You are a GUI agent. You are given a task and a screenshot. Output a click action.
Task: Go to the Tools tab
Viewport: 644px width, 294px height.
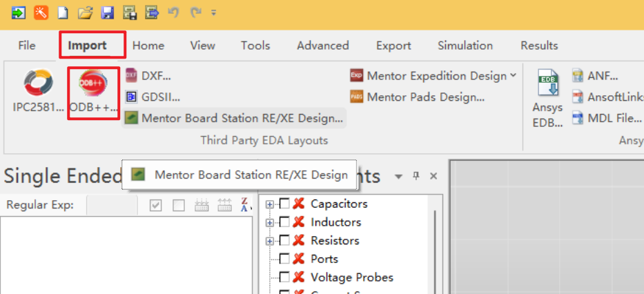click(255, 45)
